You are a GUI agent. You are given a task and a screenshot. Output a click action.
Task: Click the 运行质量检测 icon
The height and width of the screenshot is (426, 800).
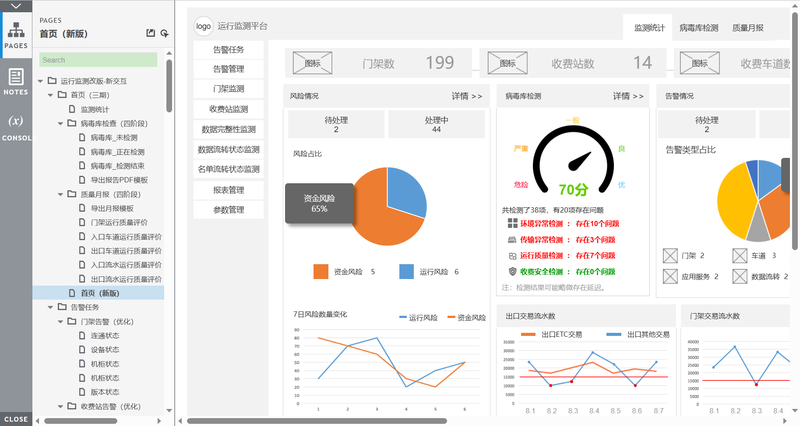click(x=512, y=256)
